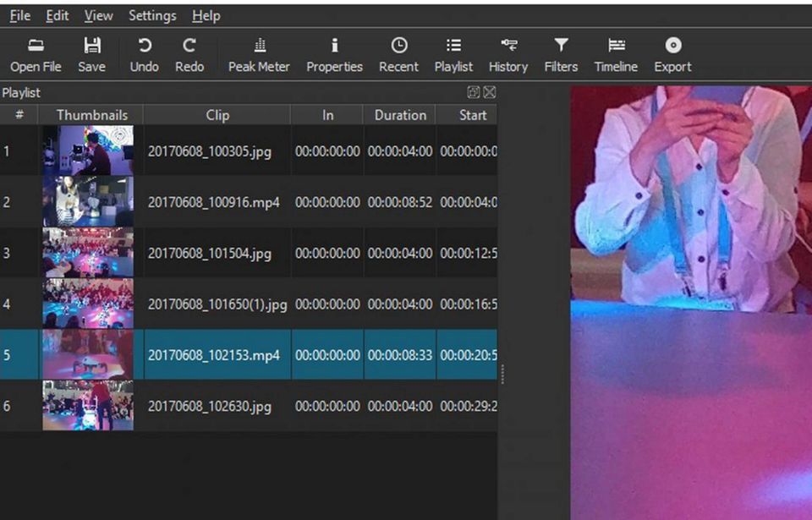The width and height of the screenshot is (812, 520).
Task: Close the Playlist panel
Action: (489, 92)
